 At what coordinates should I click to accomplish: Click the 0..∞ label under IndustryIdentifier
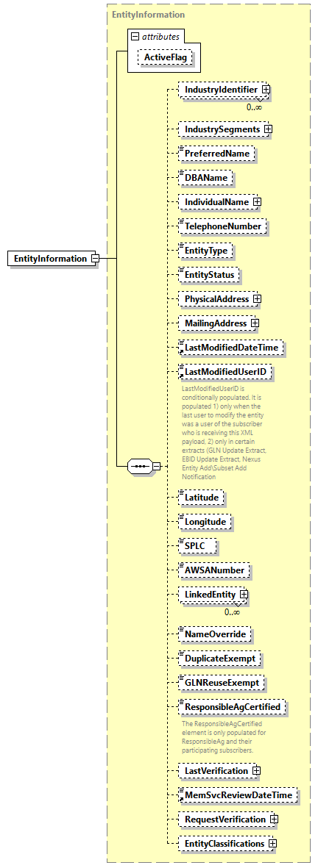pos(254,107)
